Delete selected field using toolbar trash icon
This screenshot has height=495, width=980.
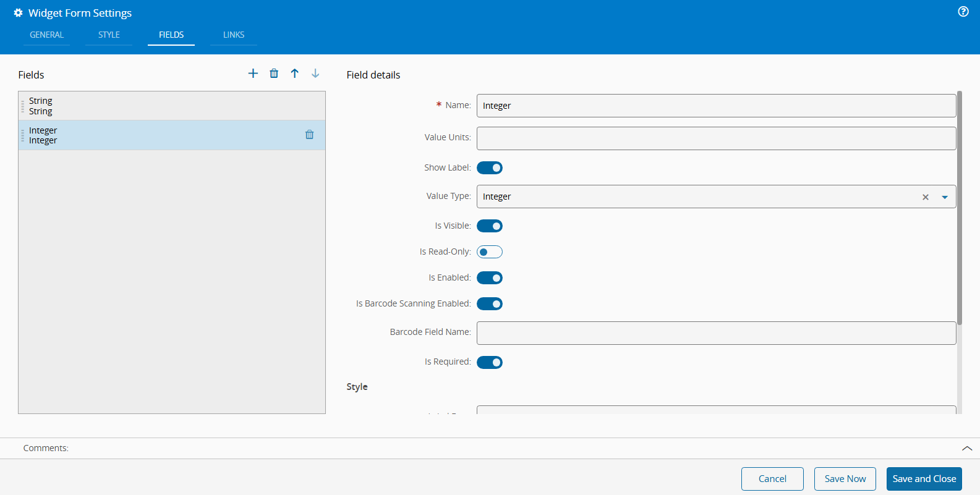click(x=274, y=74)
